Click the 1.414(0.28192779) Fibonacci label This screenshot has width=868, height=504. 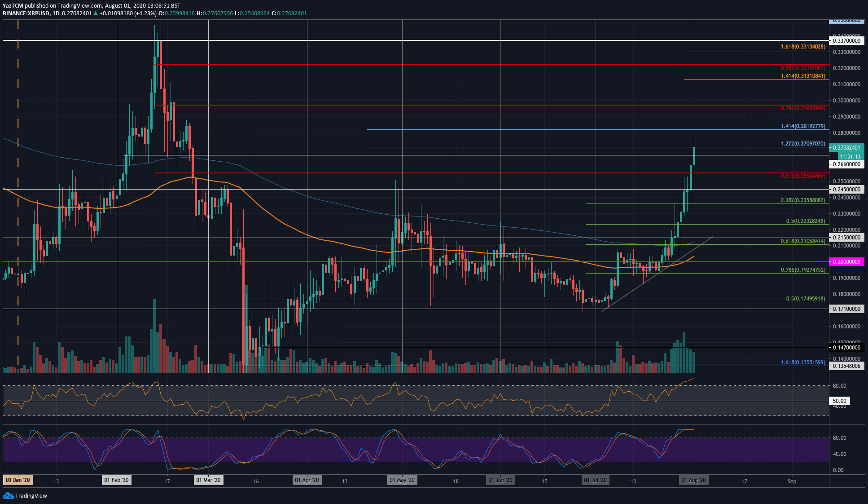click(802, 126)
